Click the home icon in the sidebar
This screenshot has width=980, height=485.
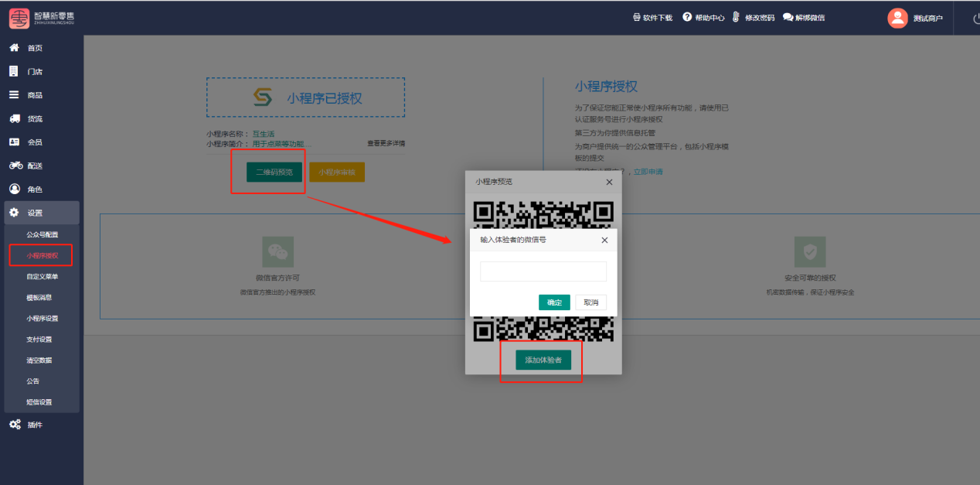pyautogui.click(x=14, y=48)
